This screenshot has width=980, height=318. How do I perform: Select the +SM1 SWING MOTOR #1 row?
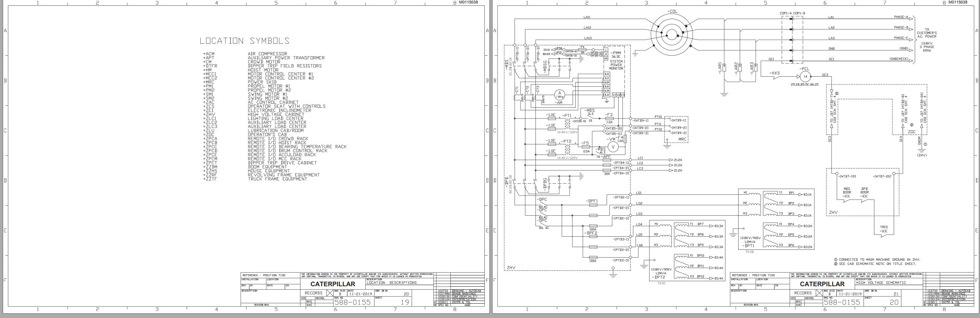point(245,94)
